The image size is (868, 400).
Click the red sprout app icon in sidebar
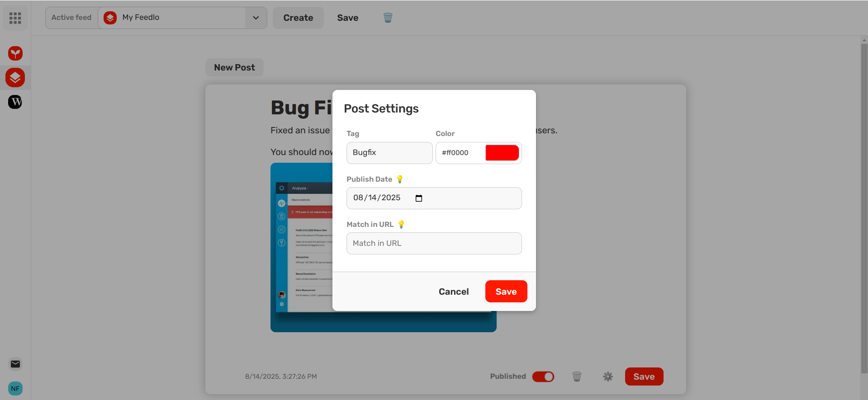tap(15, 53)
